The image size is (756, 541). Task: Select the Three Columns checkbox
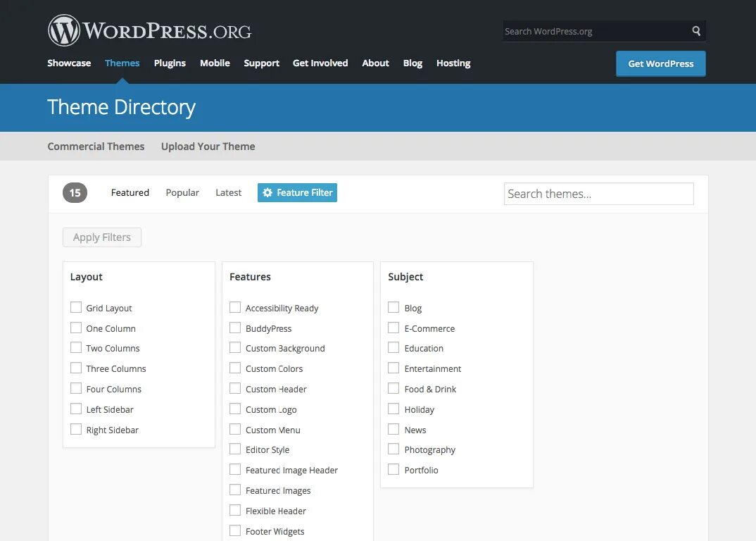click(x=76, y=368)
